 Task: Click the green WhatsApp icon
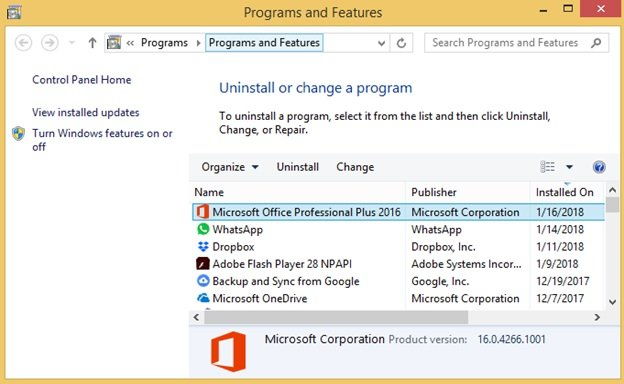click(203, 229)
